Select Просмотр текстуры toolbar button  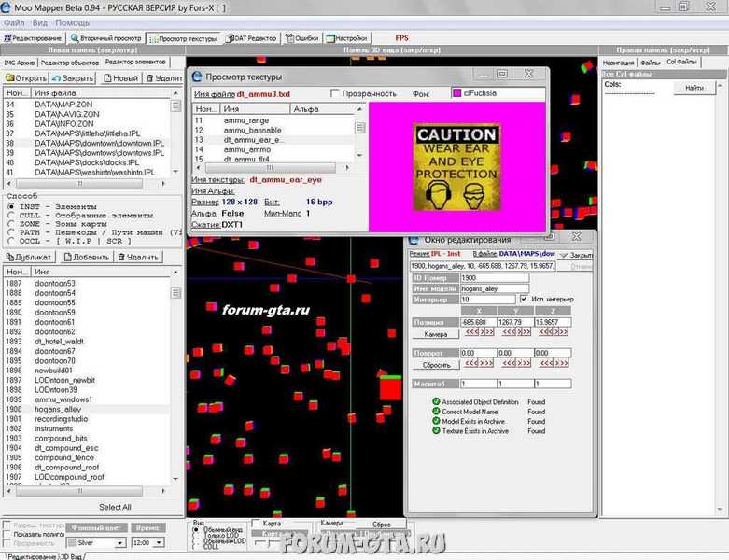pyautogui.click(x=183, y=38)
